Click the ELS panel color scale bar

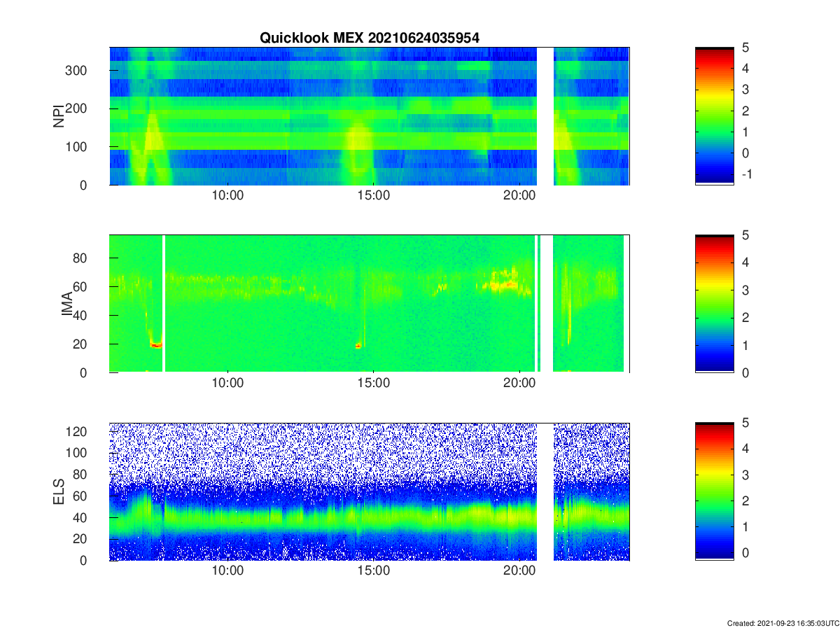coord(715,491)
